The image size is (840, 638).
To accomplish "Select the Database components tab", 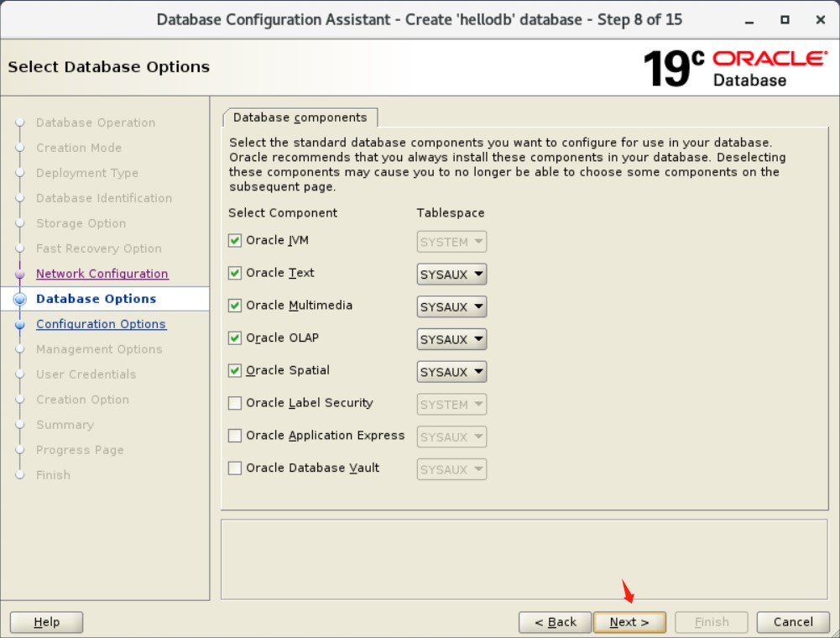I will coord(300,118).
